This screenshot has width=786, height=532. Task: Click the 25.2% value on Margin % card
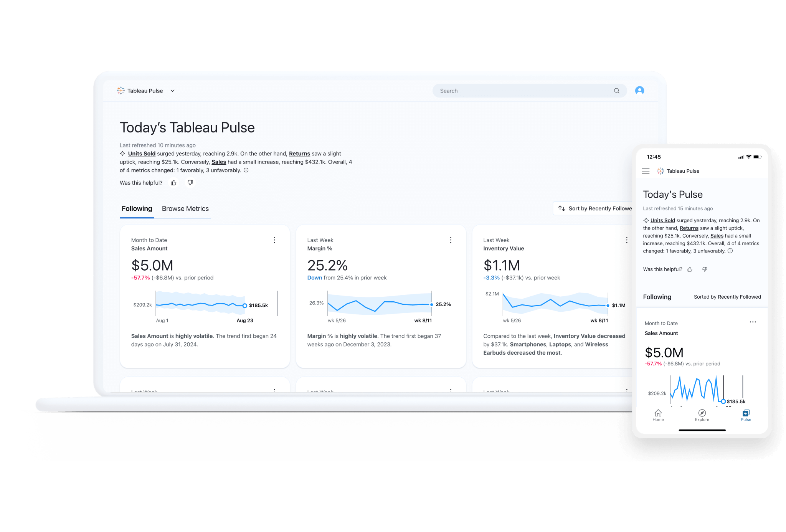(x=327, y=265)
